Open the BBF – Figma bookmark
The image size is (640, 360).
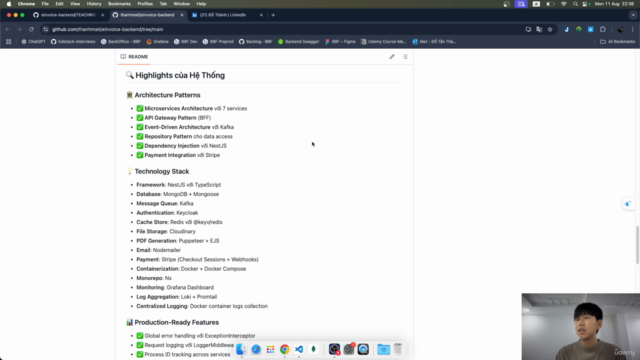tap(340, 42)
